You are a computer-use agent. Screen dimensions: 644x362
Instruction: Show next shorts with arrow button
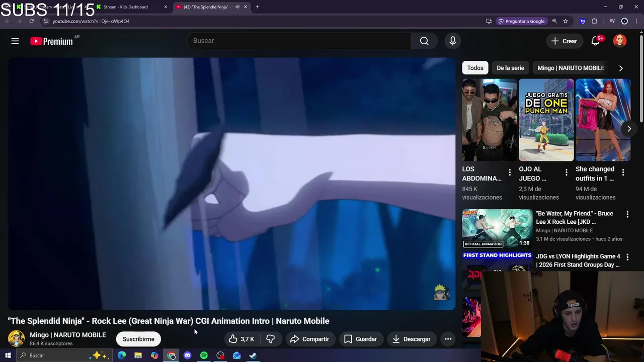click(629, 129)
